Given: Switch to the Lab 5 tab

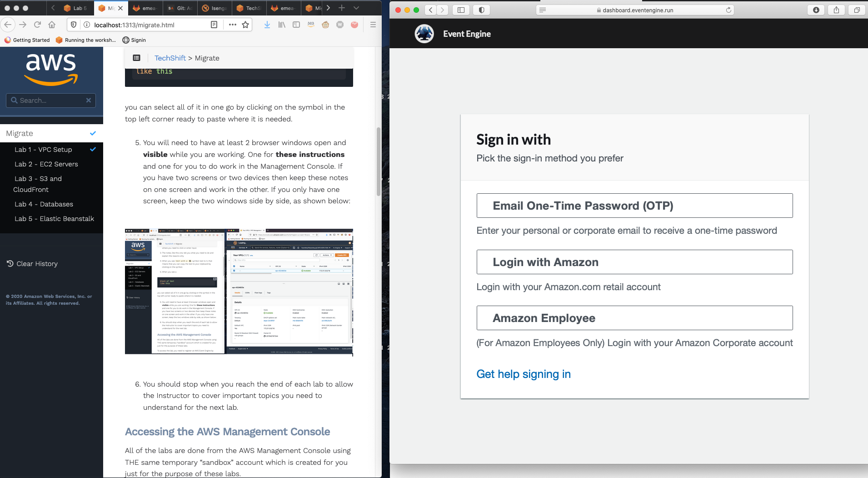Looking at the screenshot, I should pos(76,8).
